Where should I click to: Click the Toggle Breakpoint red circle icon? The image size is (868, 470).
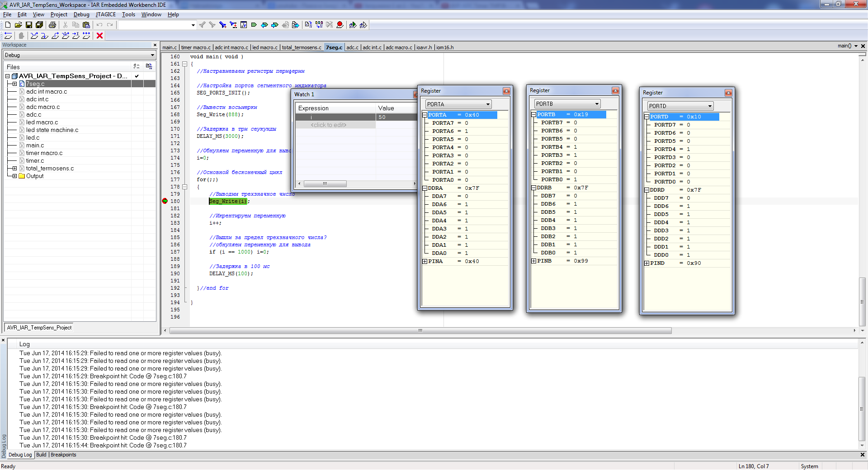(x=340, y=25)
